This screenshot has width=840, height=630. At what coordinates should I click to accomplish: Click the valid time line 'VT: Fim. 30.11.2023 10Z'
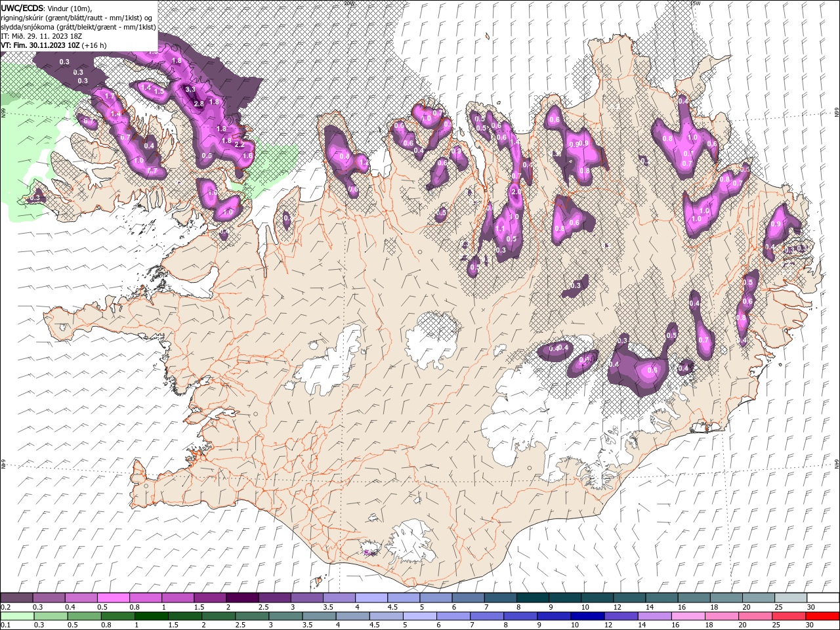click(41, 45)
